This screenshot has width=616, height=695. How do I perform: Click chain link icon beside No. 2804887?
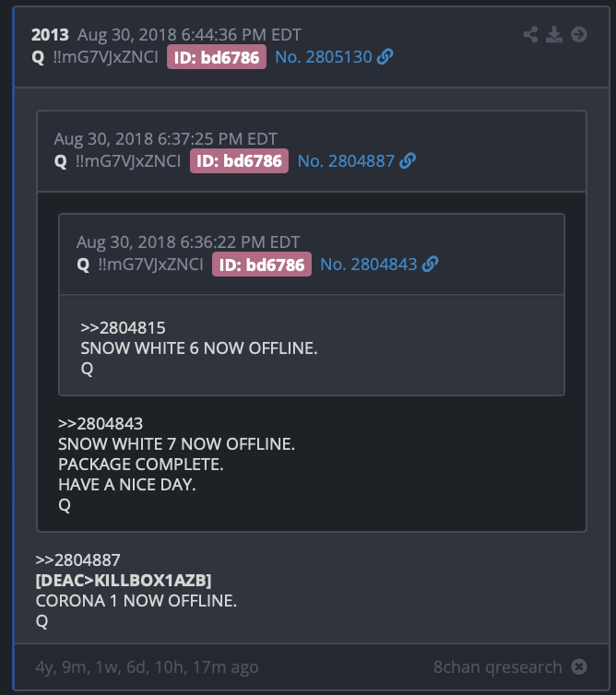408,161
